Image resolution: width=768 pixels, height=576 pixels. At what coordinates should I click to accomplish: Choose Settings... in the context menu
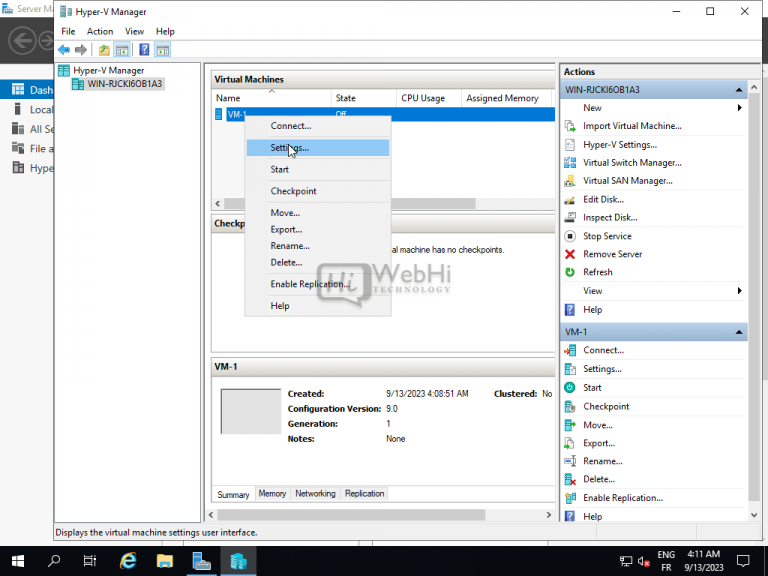tap(290, 148)
